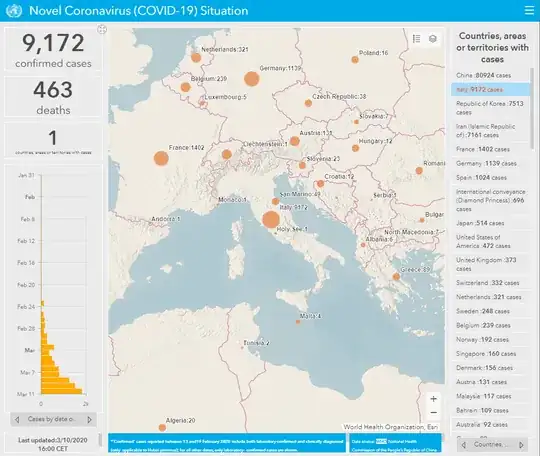Screen dimensions: 540x456
Task: Select Republic of Korea 7513 cases
Action: (491, 108)
